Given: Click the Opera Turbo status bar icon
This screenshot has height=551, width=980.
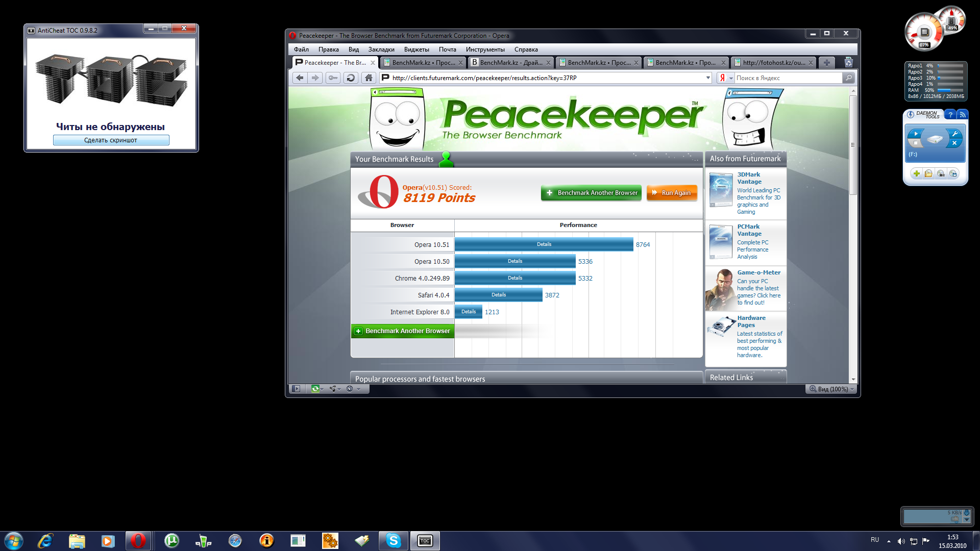Looking at the screenshot, I should click(x=350, y=389).
